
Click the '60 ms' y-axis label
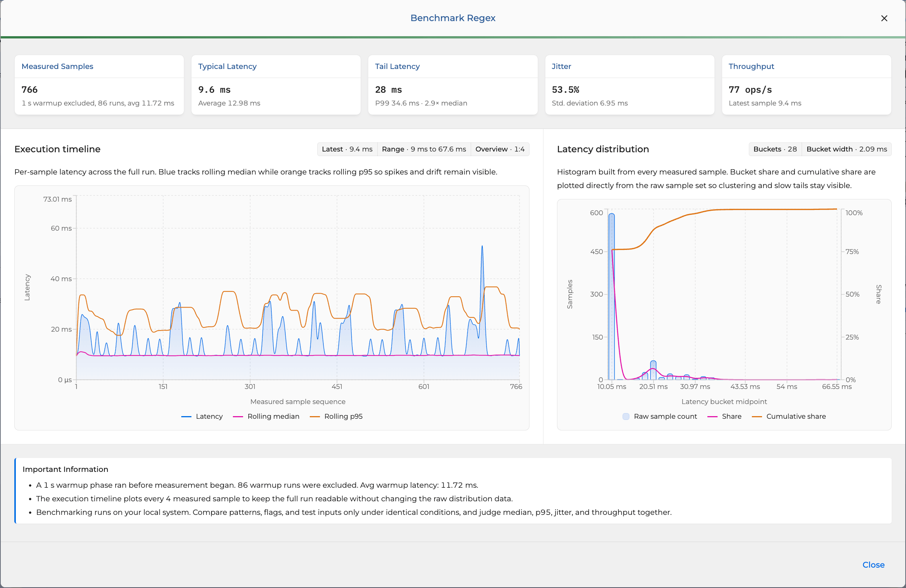(61, 228)
